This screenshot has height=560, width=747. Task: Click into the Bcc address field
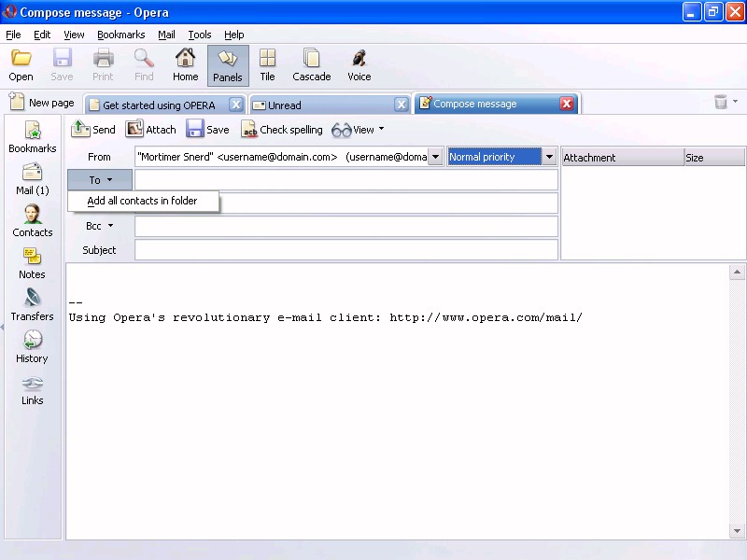click(346, 226)
